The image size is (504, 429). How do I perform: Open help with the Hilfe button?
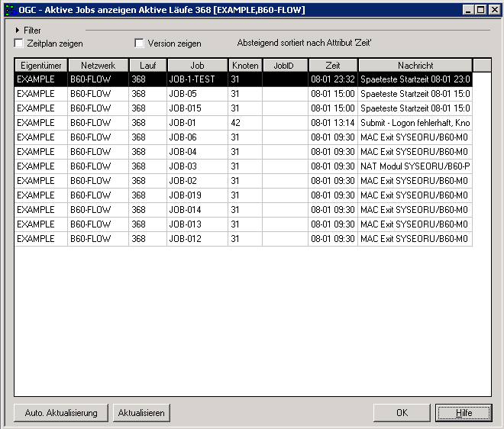(x=464, y=413)
